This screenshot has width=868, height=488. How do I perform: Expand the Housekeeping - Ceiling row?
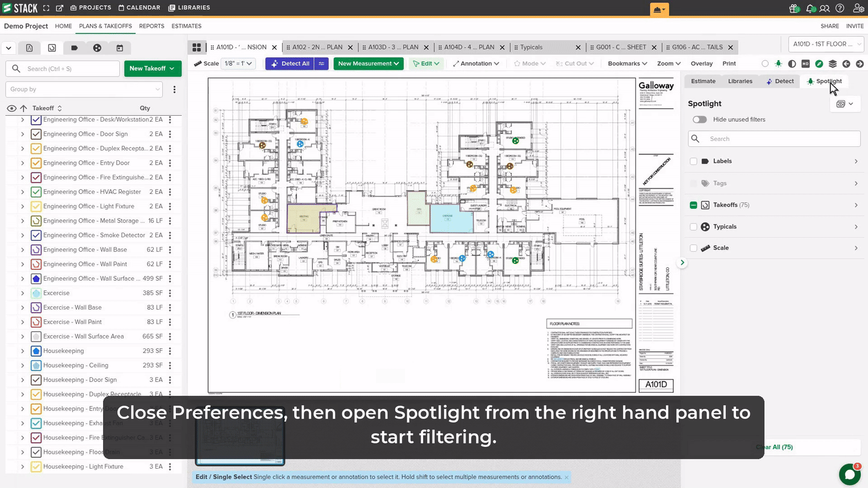click(22, 365)
